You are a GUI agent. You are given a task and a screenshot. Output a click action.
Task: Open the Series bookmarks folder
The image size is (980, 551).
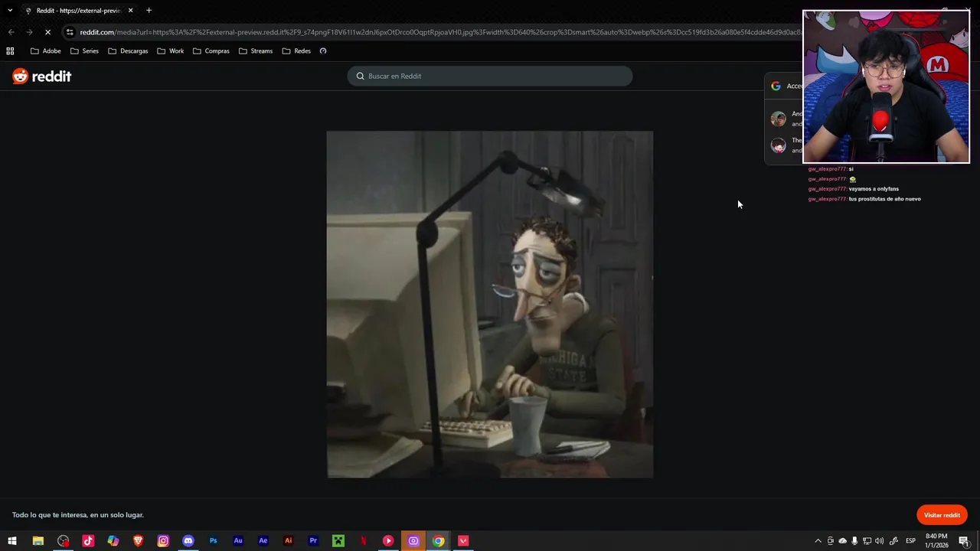(84, 51)
